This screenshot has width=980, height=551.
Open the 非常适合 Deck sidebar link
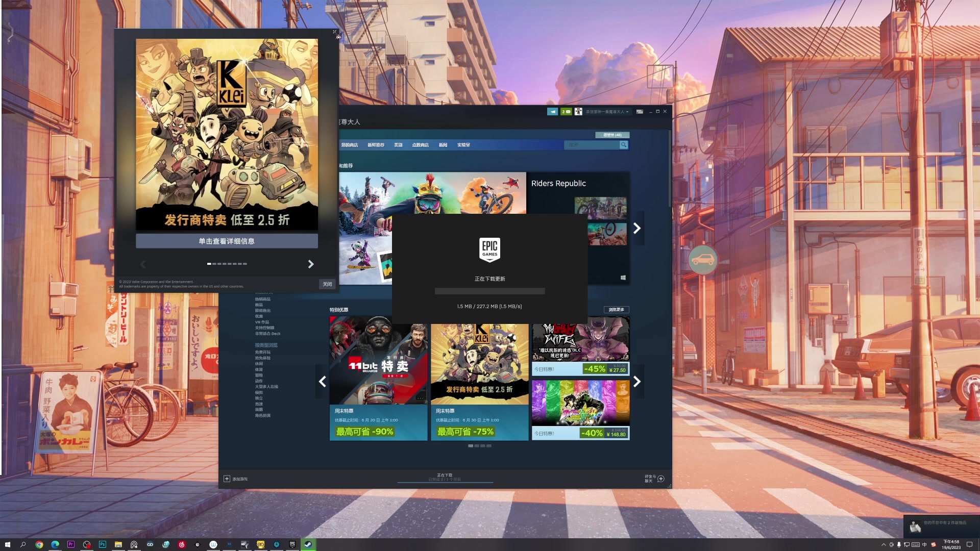coord(268,334)
